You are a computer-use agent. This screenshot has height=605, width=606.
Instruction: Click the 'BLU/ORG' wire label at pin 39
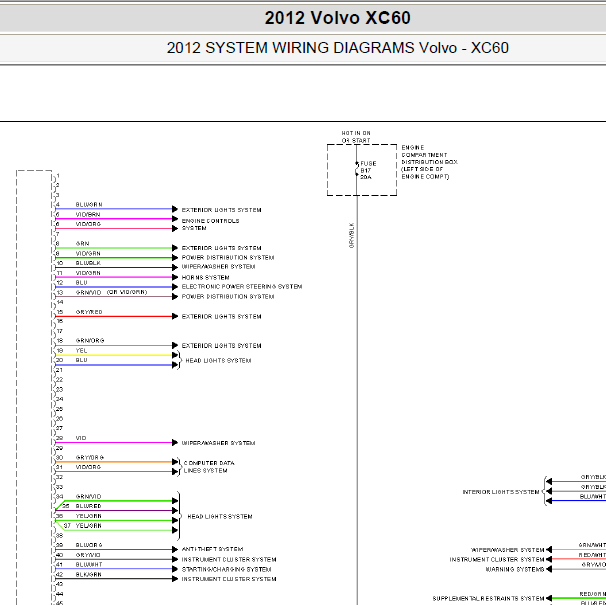pos(89,545)
